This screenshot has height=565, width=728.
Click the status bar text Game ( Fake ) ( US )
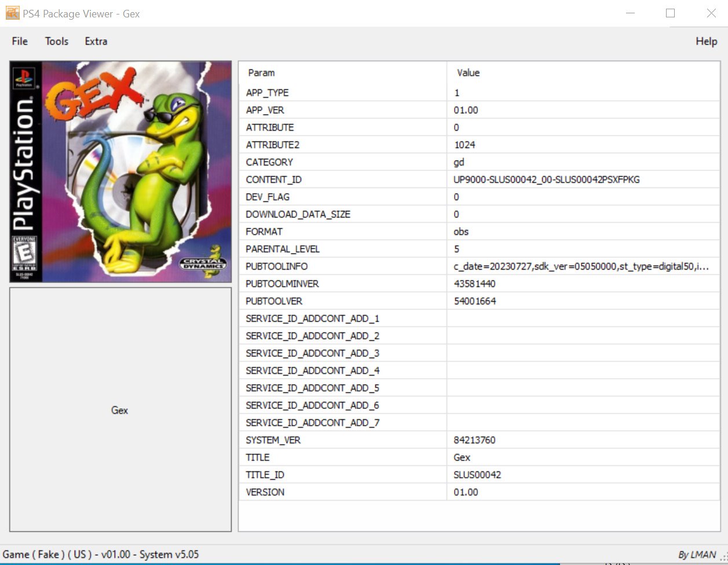(x=47, y=555)
